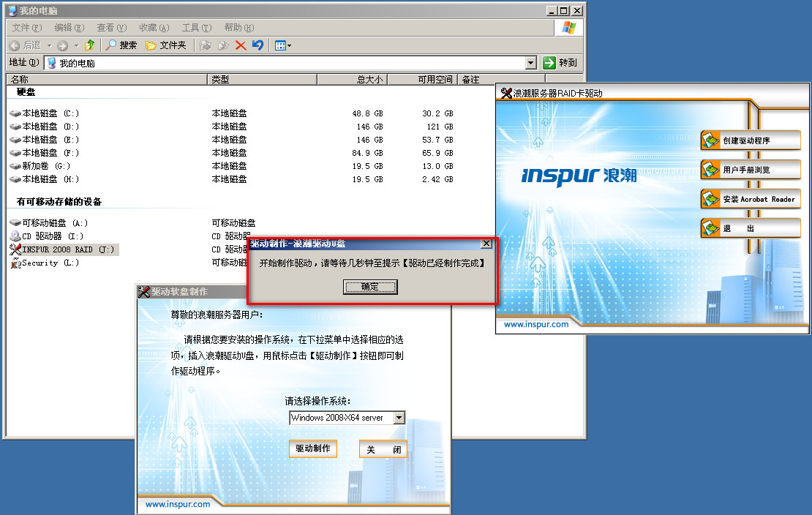Click the 驱动制作 make driver button
Image resolution: width=812 pixels, height=515 pixels.
pyautogui.click(x=313, y=448)
